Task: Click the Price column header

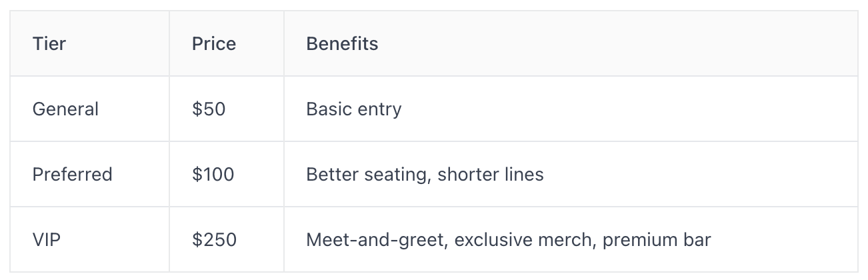Action: coord(227,43)
